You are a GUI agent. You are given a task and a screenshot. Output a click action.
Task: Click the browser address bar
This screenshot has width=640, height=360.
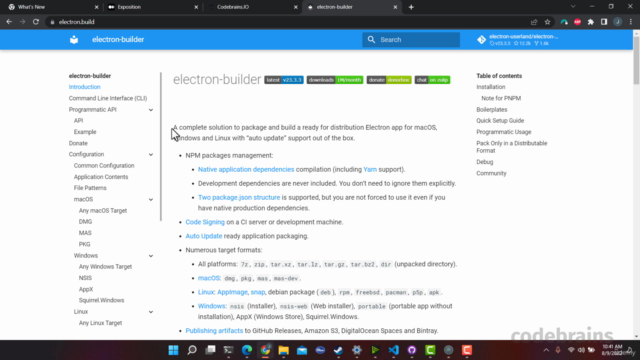(286, 22)
